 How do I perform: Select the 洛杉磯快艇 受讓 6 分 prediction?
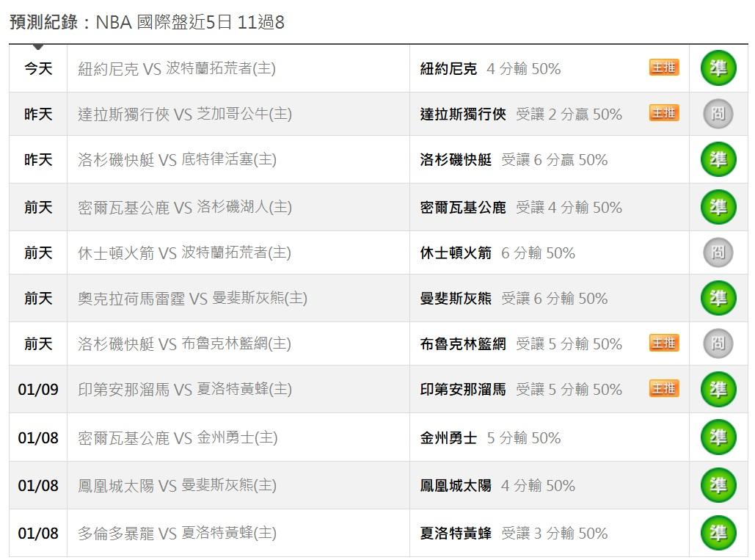[514, 160]
